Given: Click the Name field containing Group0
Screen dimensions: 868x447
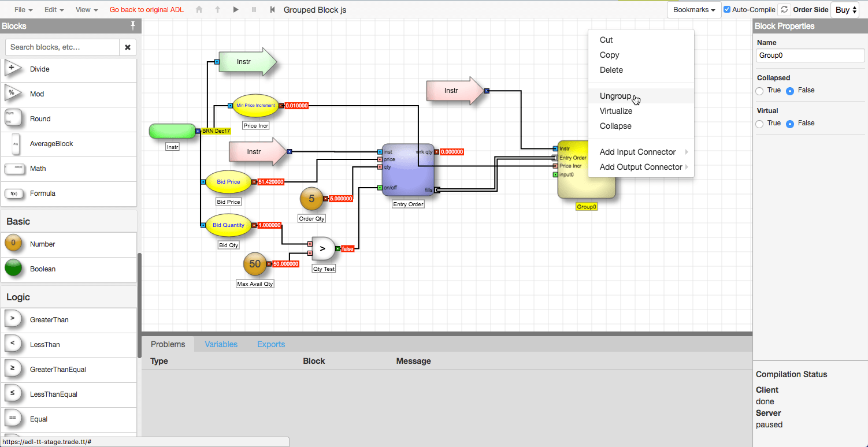Looking at the screenshot, I should tap(810, 55).
